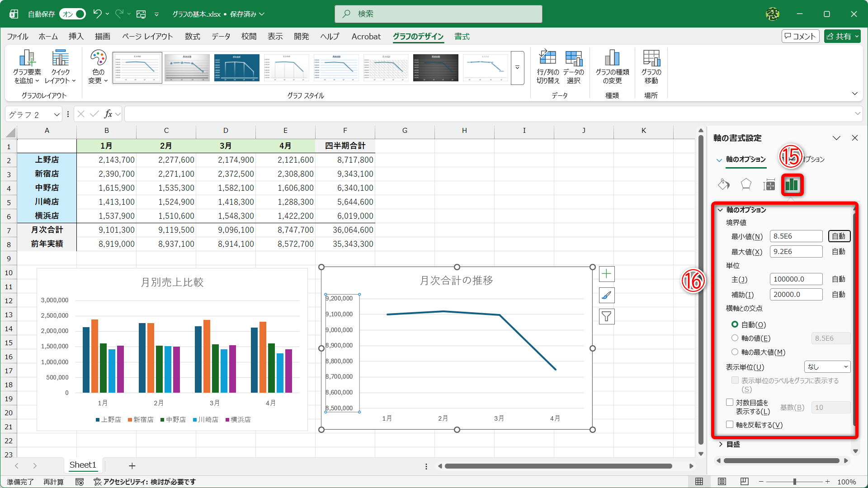Toggle the AutoSave switch
Image resolution: width=868 pixels, height=488 pixels.
pyautogui.click(x=74, y=14)
